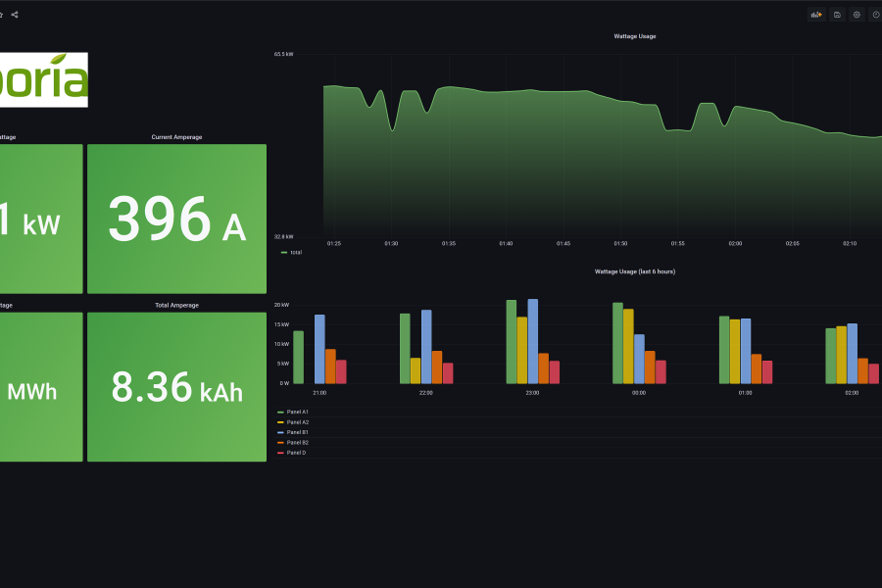Click the 8.36 kAh stat value
The width and height of the screenshot is (882, 588).
(176, 387)
